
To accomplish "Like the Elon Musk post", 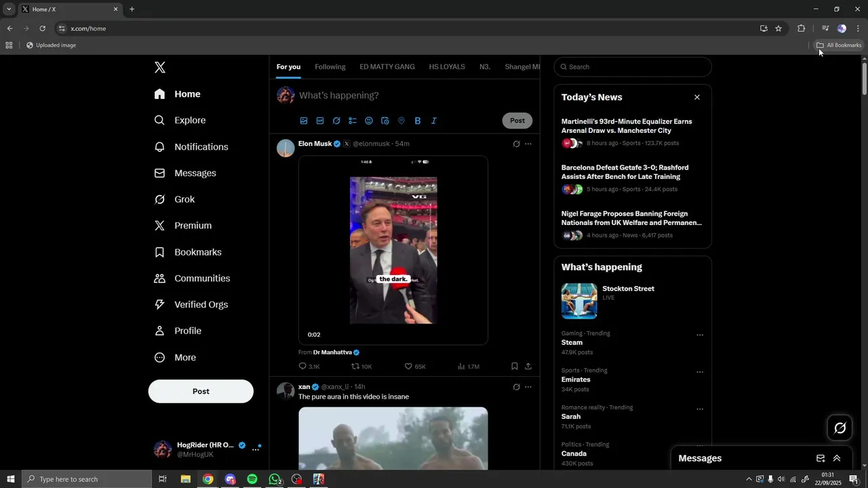I will (408, 366).
